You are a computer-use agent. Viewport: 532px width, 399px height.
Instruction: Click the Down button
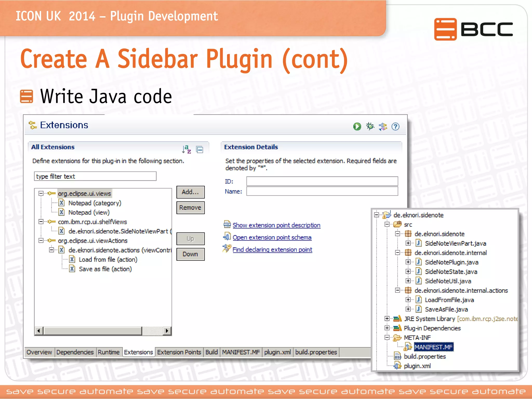coord(190,254)
